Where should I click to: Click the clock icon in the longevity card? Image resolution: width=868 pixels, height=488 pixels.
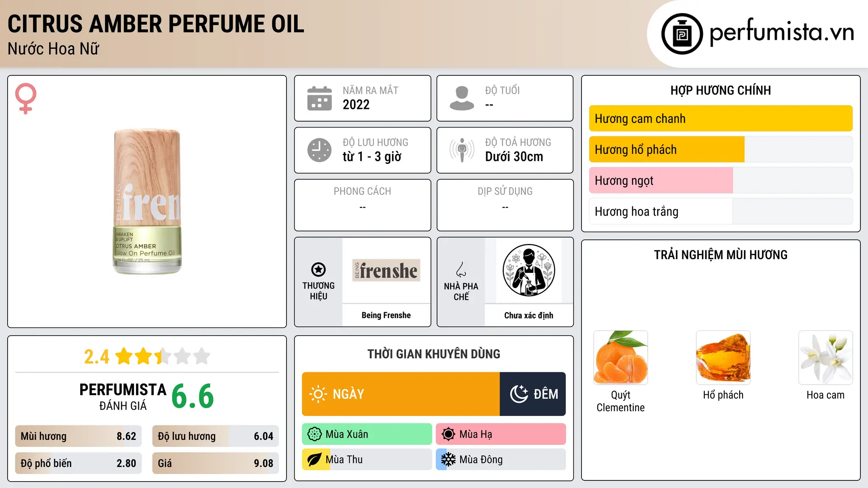[320, 150]
